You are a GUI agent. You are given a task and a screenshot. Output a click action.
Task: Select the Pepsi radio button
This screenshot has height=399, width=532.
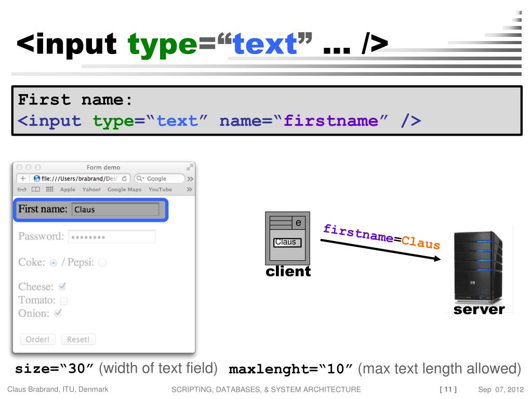click(102, 262)
